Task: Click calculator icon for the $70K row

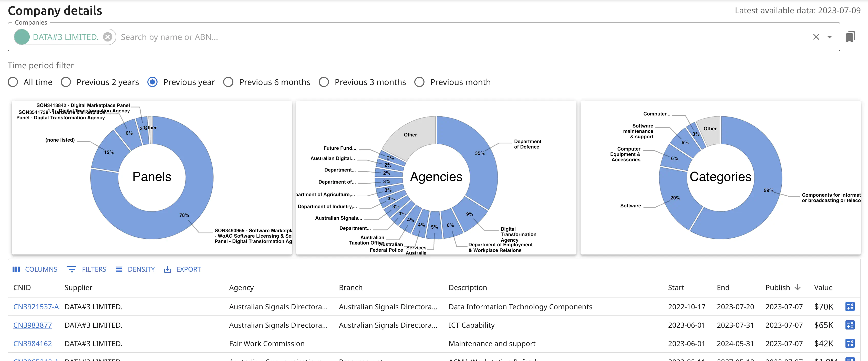Action: (x=850, y=306)
